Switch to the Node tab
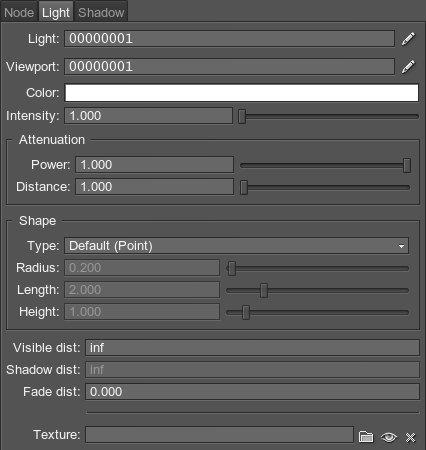Screen dimensions: 426x450 pos(19,13)
